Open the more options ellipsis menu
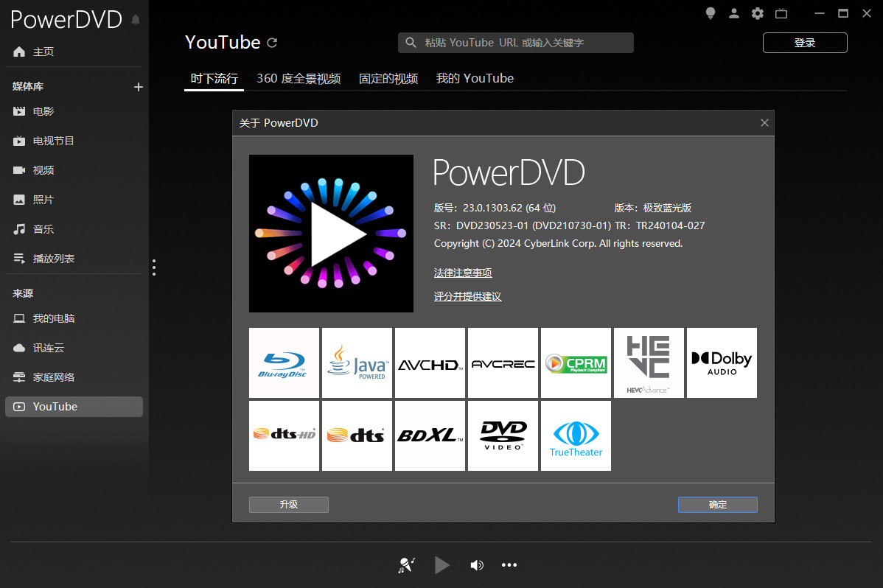The width and height of the screenshot is (883, 588). (509, 565)
